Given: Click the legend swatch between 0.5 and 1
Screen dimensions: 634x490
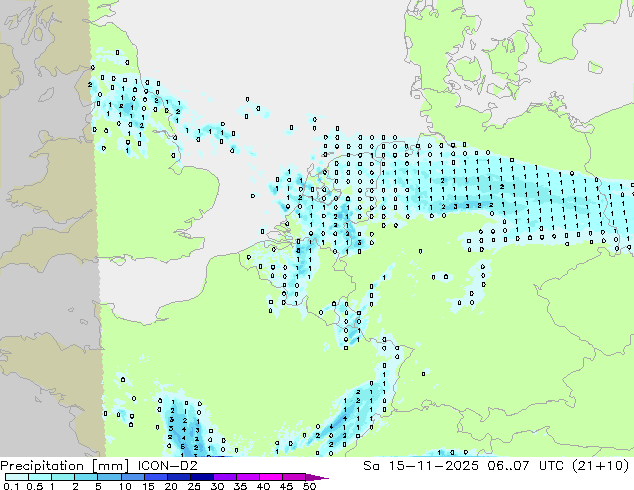Looking at the screenshot, I should [x=40, y=477].
